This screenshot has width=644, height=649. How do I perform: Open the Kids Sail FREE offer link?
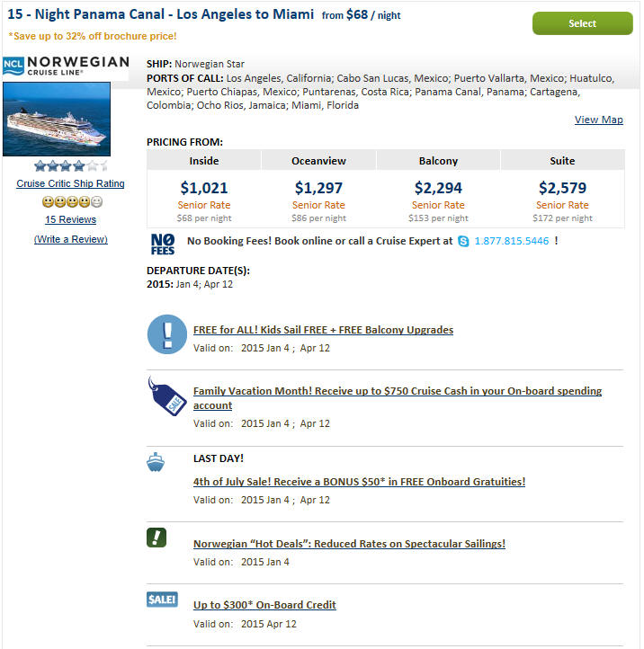pyautogui.click(x=323, y=330)
